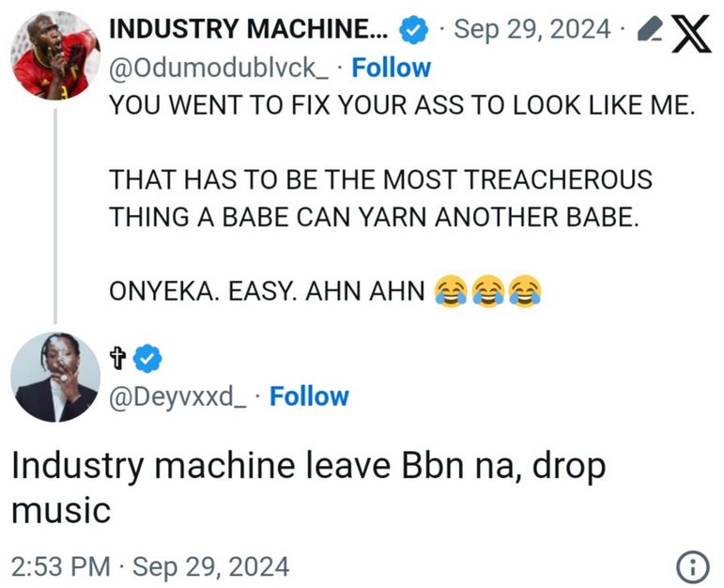Click the header Sep 29, 2024 date
This screenshot has height=588, width=724.
(x=532, y=29)
